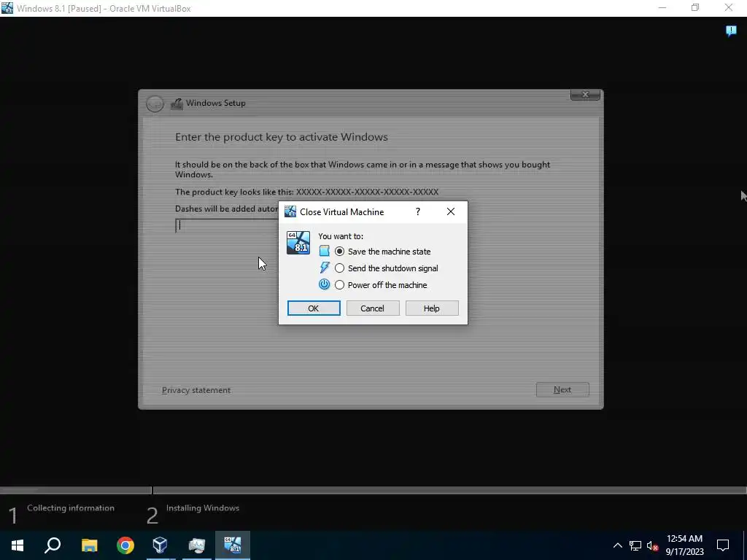Open the Privacy statement link

(x=196, y=390)
